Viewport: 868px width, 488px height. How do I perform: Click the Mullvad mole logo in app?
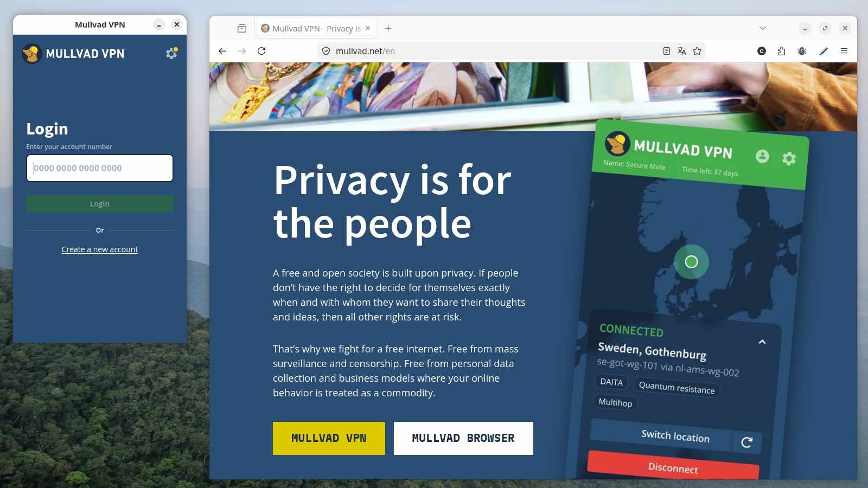pos(32,54)
